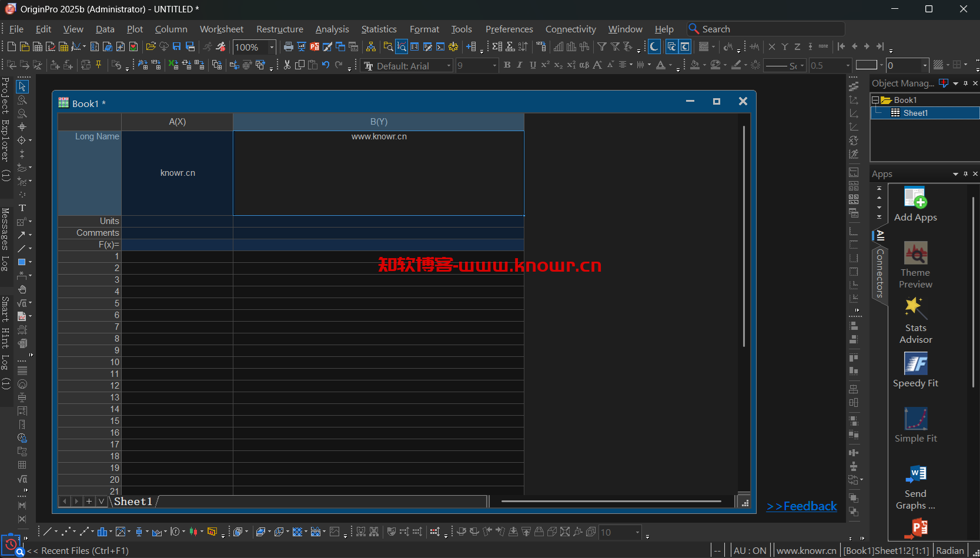980x558 pixels.
Task: Click the New Project icon
Action: (12, 46)
